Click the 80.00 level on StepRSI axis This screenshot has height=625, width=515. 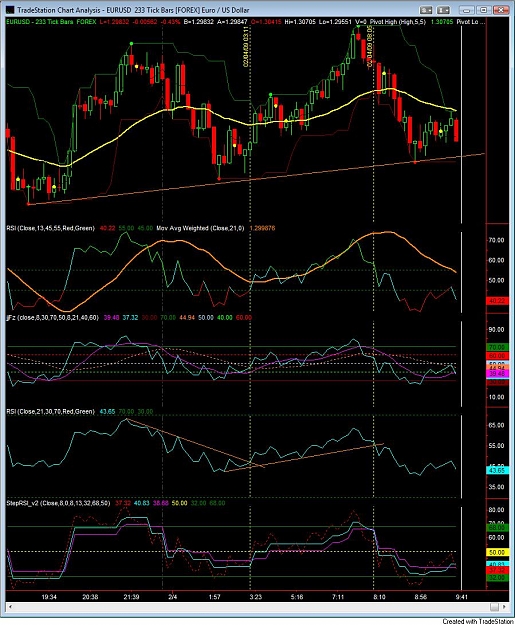click(x=496, y=510)
